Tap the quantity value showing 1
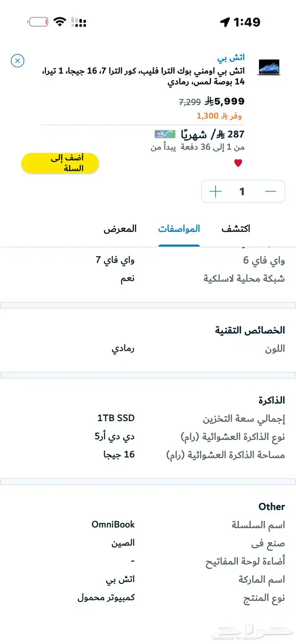Viewport: 296px width, 644px height. tap(242, 191)
